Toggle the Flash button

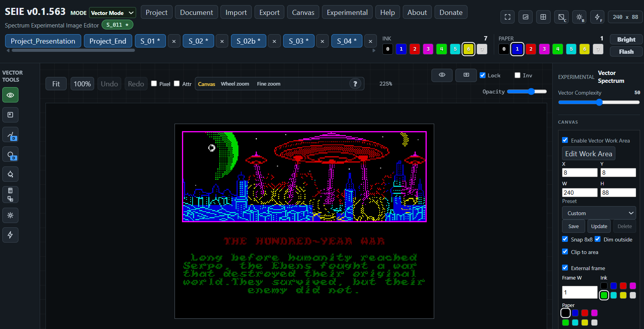point(626,51)
